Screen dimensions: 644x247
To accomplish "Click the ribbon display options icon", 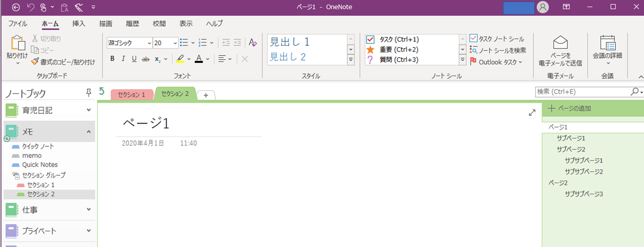I will (566, 7).
